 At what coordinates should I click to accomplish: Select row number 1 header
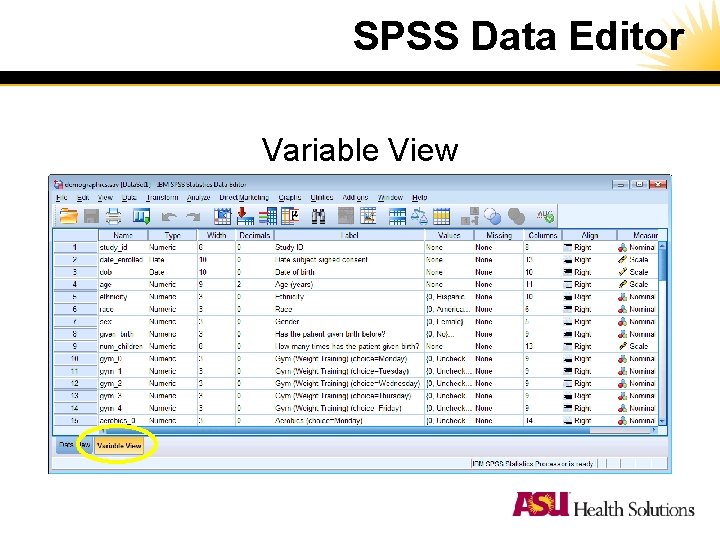[75, 248]
